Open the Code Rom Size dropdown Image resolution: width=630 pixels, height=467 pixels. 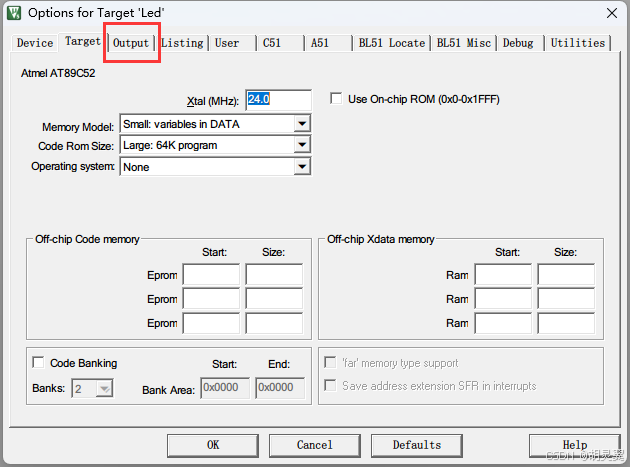coord(302,145)
